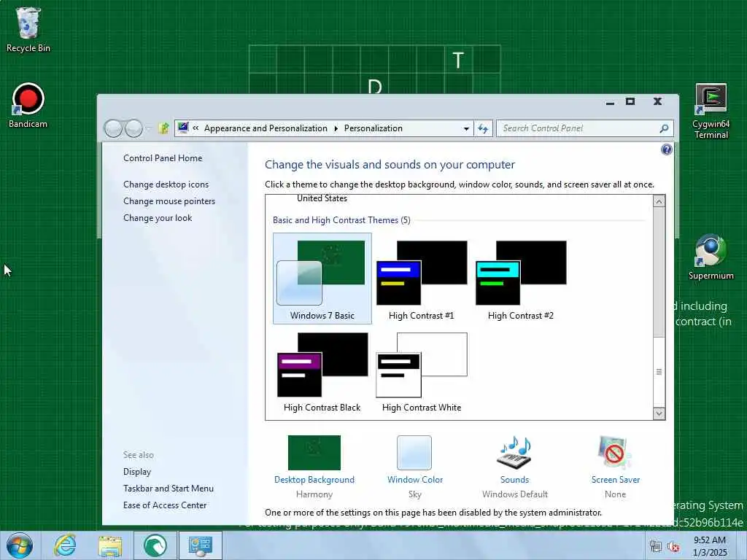Click the Forward navigation arrow
Image resolution: width=747 pixels, height=560 pixels.
(x=134, y=128)
